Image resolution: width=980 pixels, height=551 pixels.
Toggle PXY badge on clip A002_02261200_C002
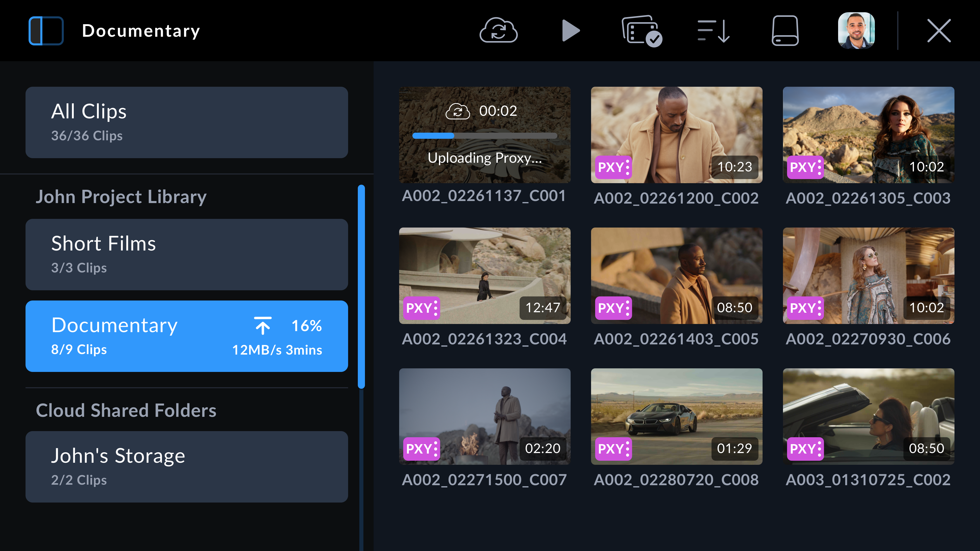613,167
